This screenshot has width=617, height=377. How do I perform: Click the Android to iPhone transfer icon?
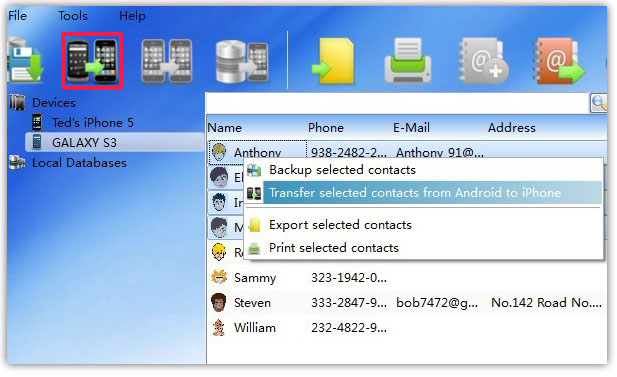pyautogui.click(x=92, y=61)
